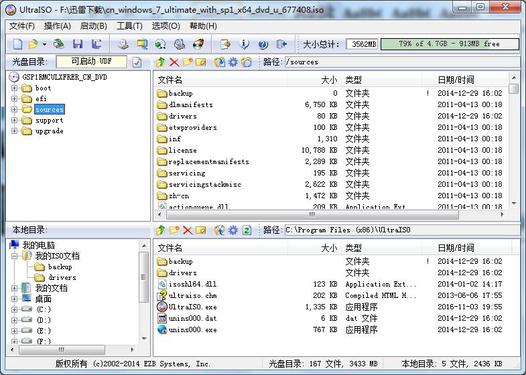Click the Up folder arrow in 本地目录 toolbar
Screen dimensions: 526x375
click(160, 230)
